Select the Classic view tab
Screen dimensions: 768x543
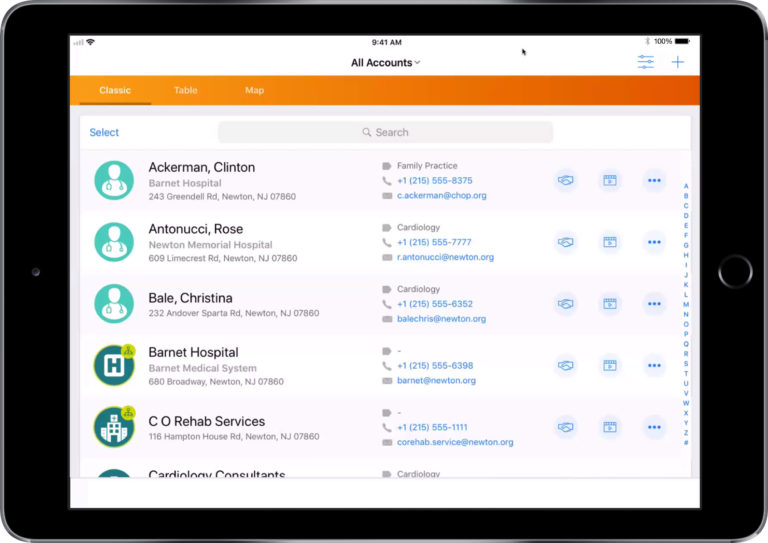point(115,90)
